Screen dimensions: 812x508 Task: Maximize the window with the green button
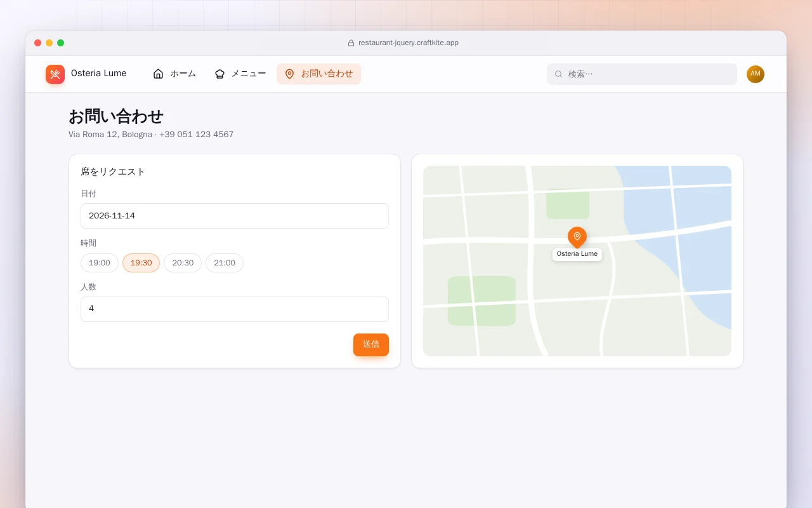pyautogui.click(x=61, y=43)
